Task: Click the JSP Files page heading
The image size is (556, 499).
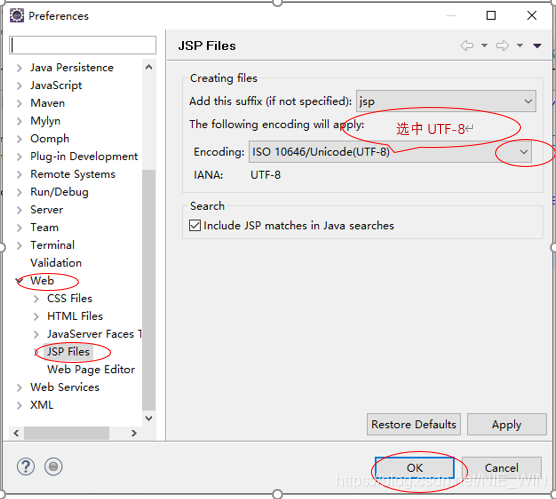Action: pyautogui.click(x=207, y=46)
